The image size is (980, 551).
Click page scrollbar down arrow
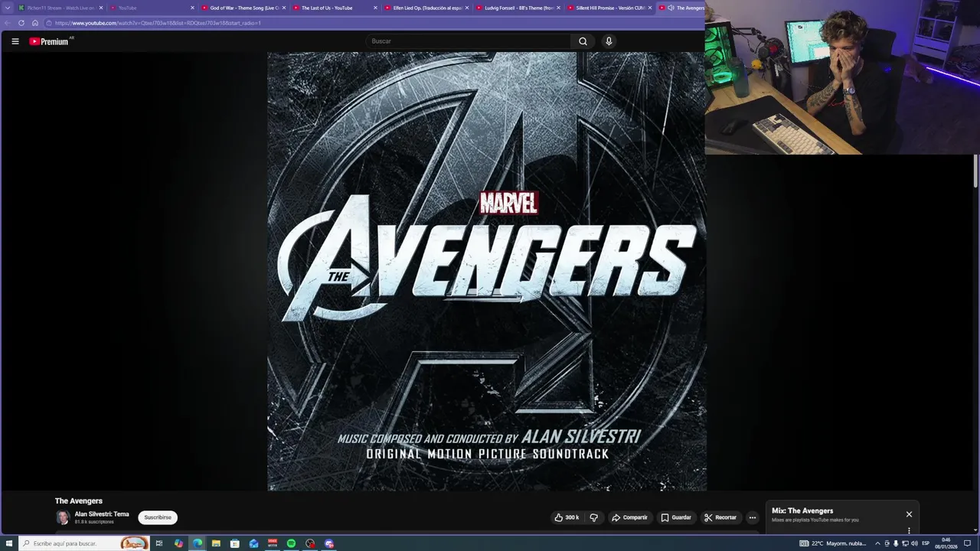(976, 530)
